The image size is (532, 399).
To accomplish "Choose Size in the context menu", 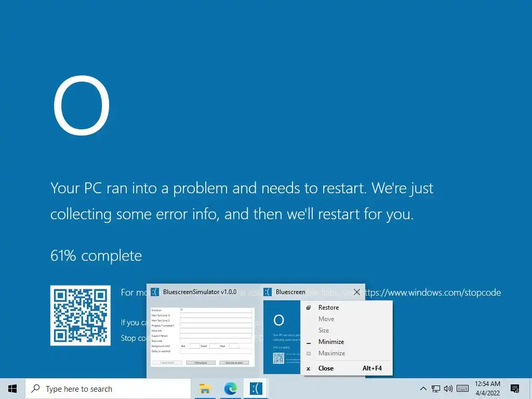I will [x=347, y=330].
